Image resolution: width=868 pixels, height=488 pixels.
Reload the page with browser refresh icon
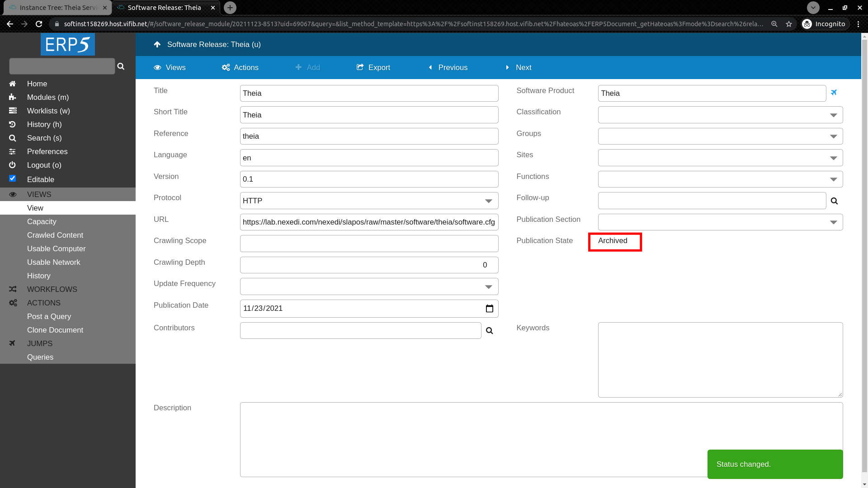pos(39,24)
